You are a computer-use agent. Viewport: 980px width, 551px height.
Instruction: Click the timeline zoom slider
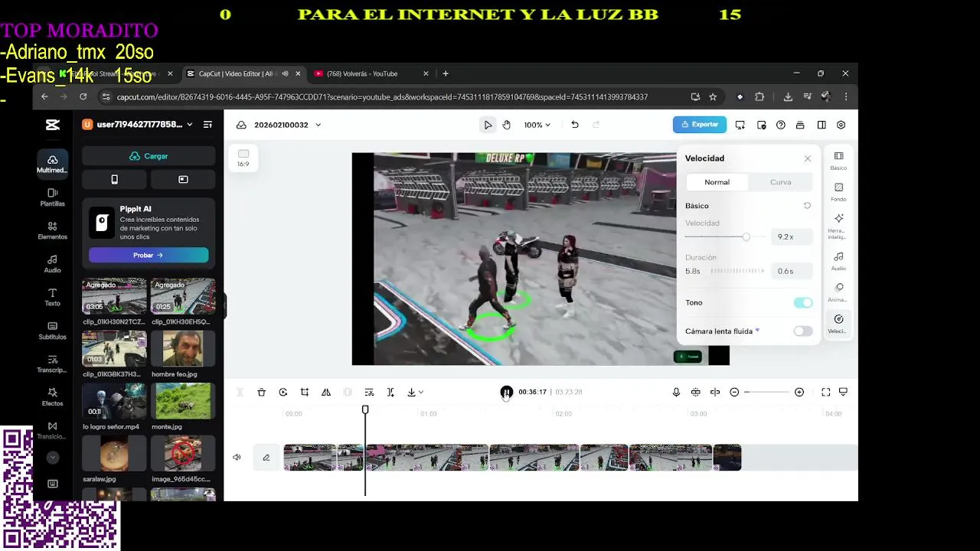(x=766, y=392)
